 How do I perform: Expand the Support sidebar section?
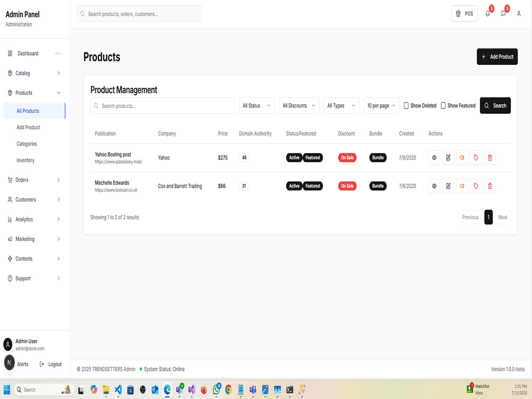(34, 278)
